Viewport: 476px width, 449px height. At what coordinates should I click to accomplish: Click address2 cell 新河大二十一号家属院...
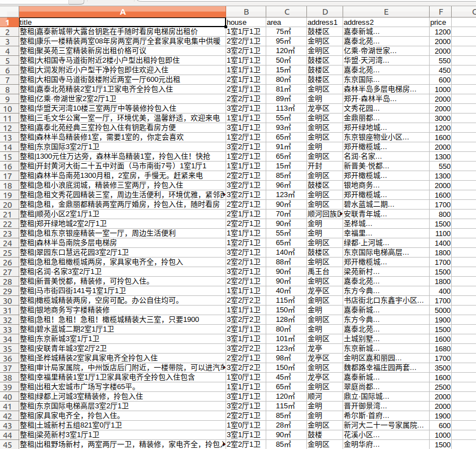click(x=386, y=425)
